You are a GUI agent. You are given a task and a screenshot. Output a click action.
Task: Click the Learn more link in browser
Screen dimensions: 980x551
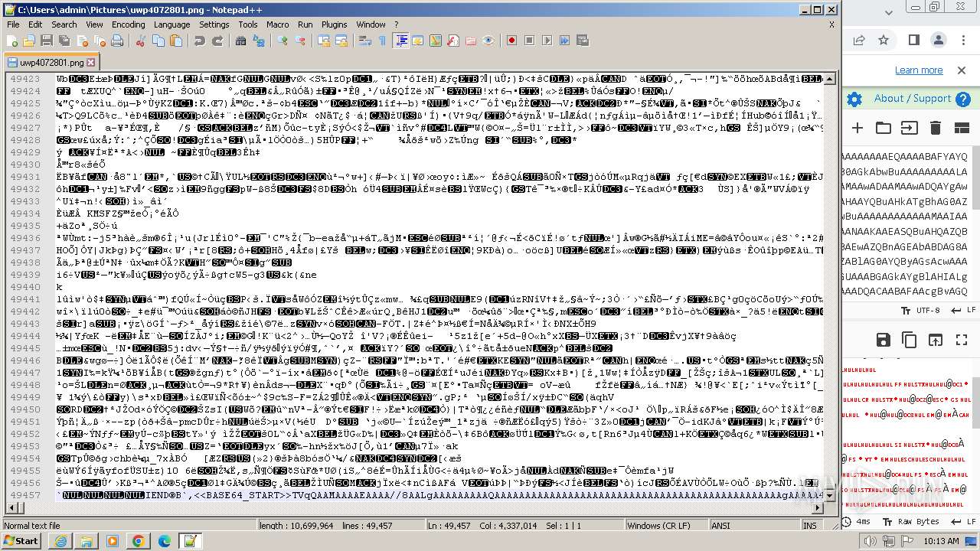pos(919,70)
